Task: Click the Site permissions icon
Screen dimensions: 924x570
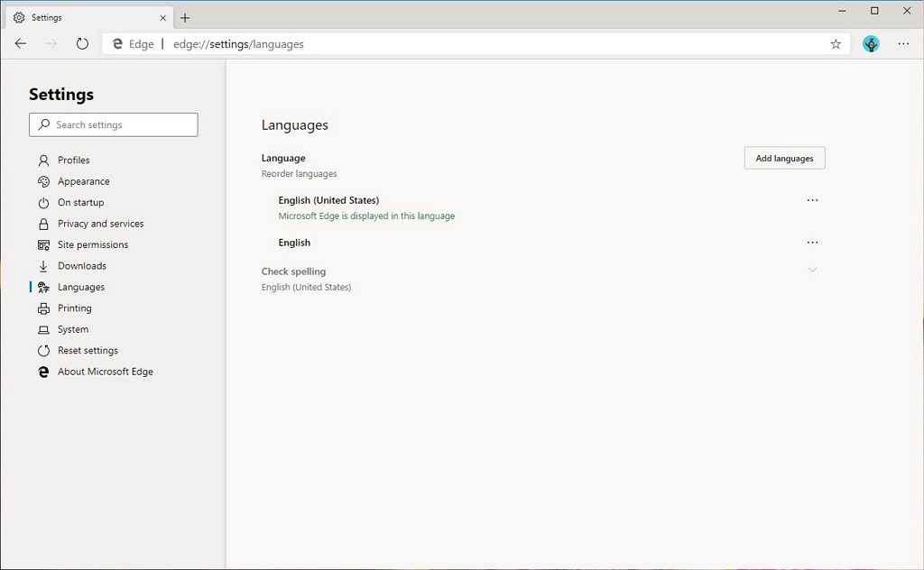Action: tap(43, 245)
